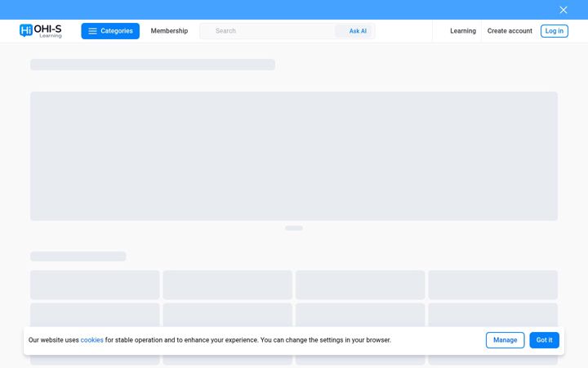Screen dimensions: 588x368
Task: Open the Categories menu
Action: 110,31
